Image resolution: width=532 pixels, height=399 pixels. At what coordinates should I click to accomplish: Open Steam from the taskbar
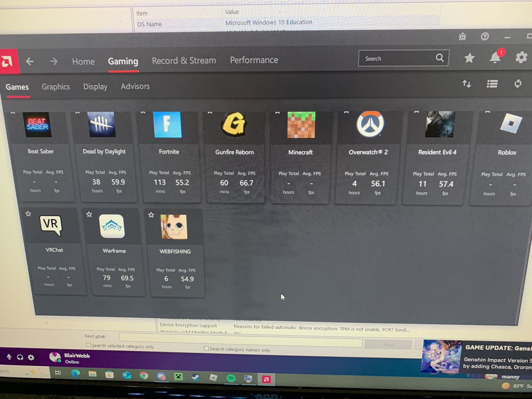click(x=196, y=377)
